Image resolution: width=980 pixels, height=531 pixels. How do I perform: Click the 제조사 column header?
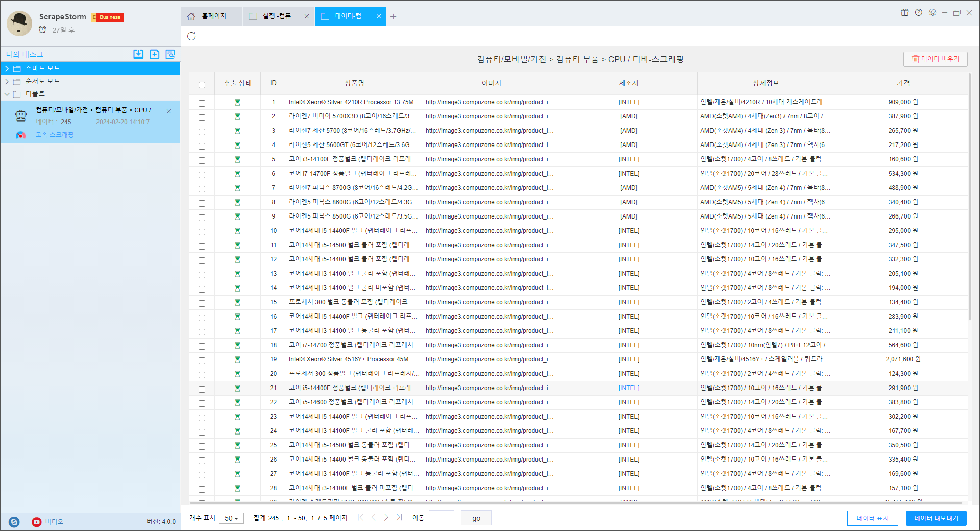pyautogui.click(x=629, y=83)
